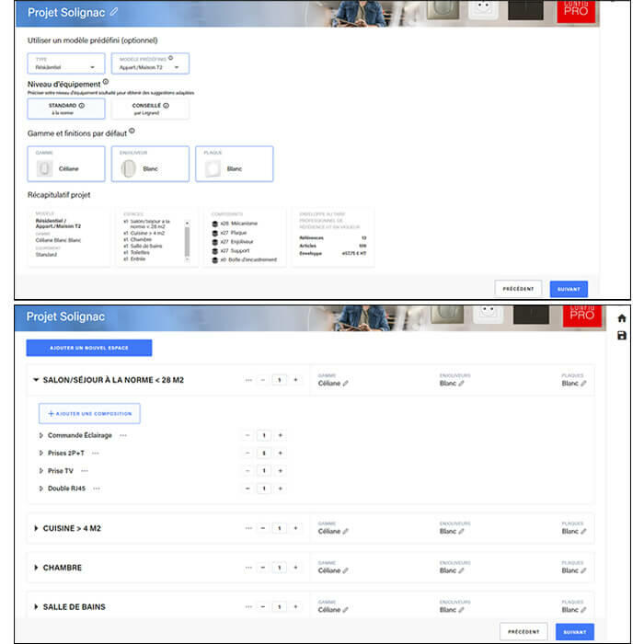Open more options for Salon/Séjour
This screenshot has width=644, height=644.
coord(248,380)
